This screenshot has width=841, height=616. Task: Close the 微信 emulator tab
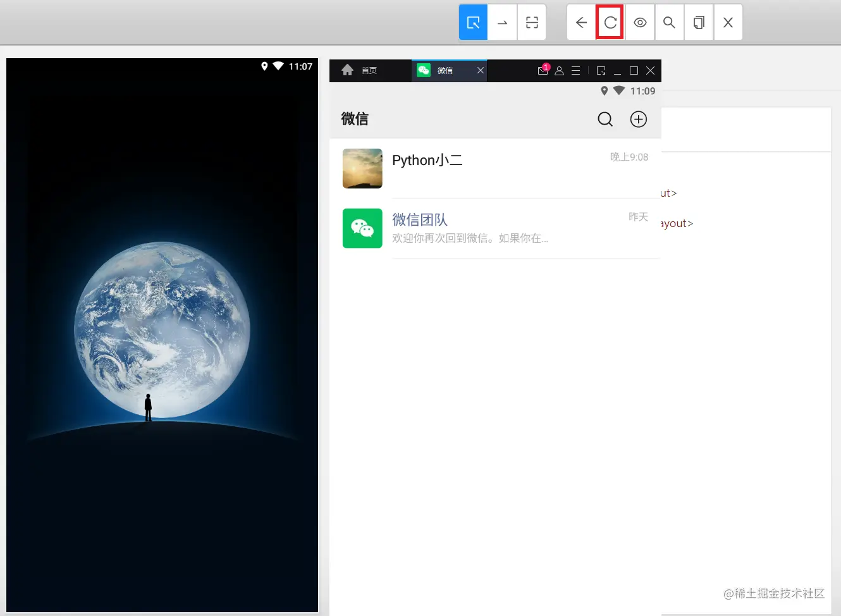[481, 70]
